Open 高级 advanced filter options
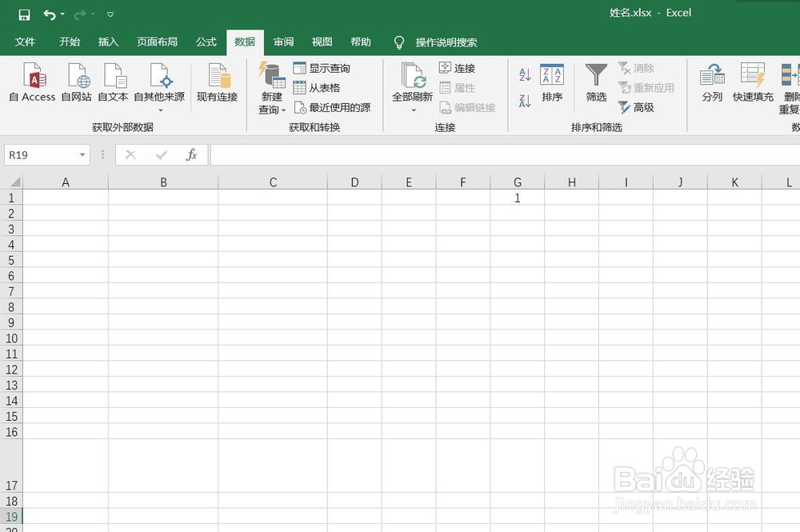The image size is (800, 532). pyautogui.click(x=636, y=107)
